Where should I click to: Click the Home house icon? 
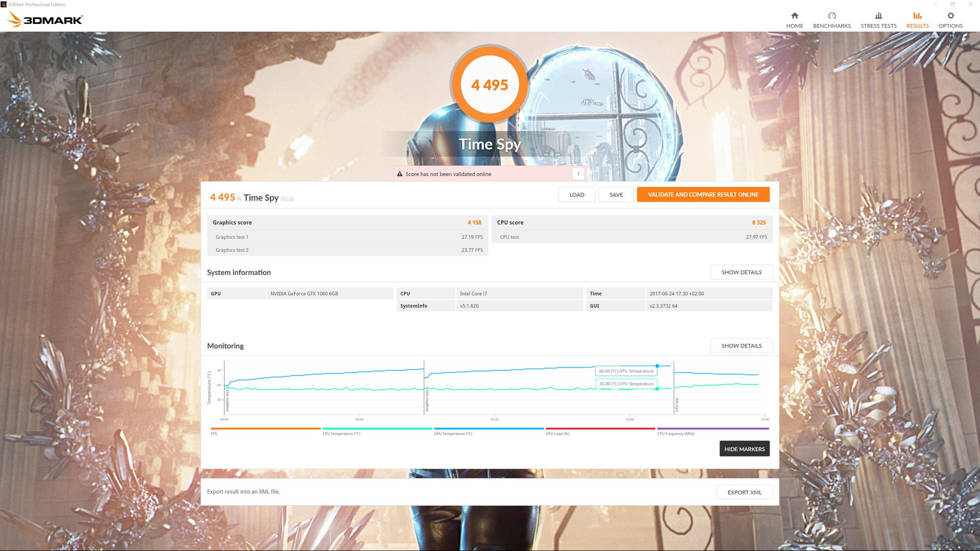794,16
